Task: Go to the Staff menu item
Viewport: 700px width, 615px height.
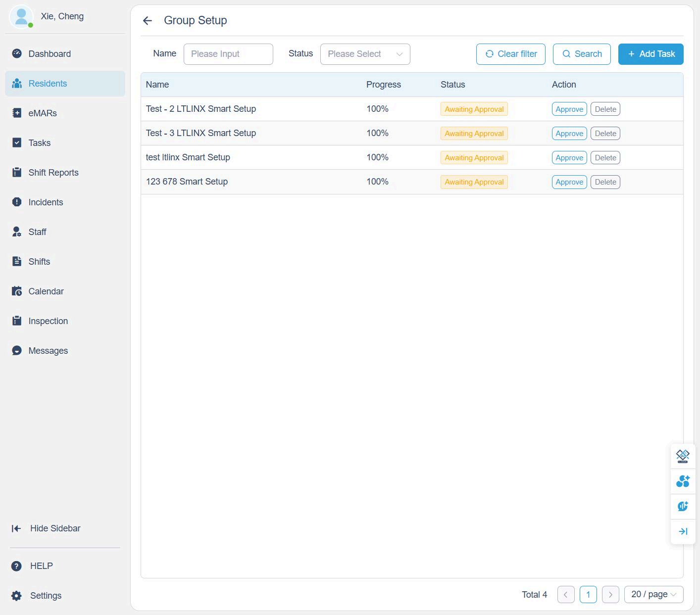Action: (37, 232)
